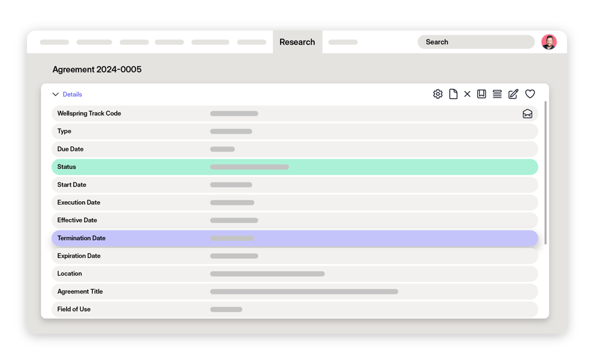This screenshot has height=364, width=594.
Task: Open the settings gear for Agreement details
Action: 438,94
